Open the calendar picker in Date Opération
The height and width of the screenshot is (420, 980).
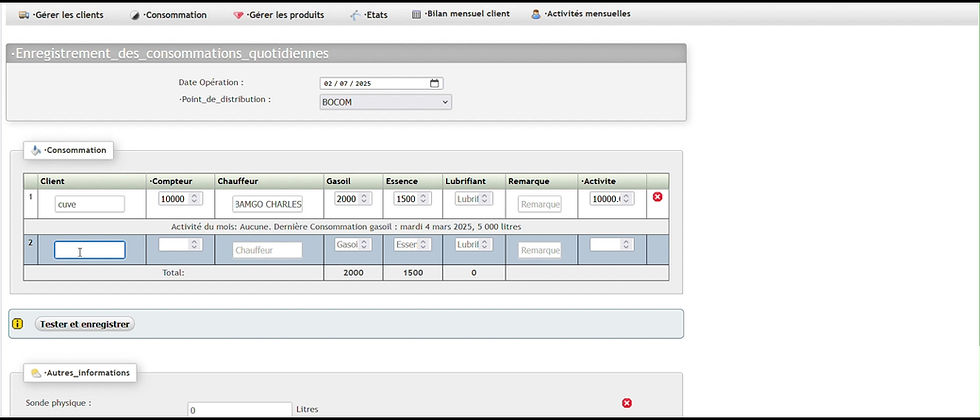(434, 83)
